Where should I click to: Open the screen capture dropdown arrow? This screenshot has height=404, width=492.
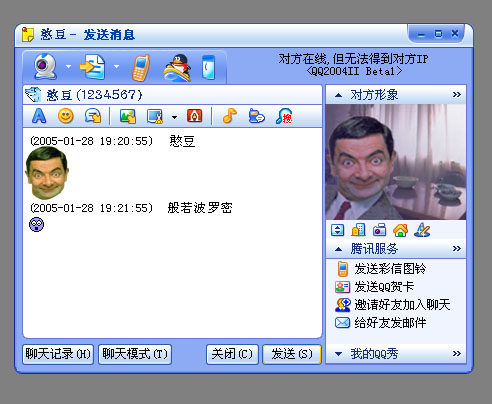point(174,117)
